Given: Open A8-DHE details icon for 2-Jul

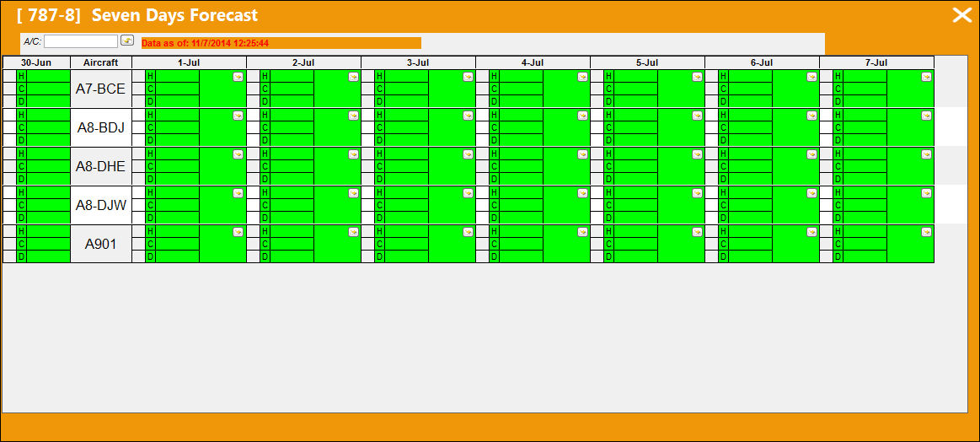Looking at the screenshot, I should pyautogui.click(x=353, y=154).
